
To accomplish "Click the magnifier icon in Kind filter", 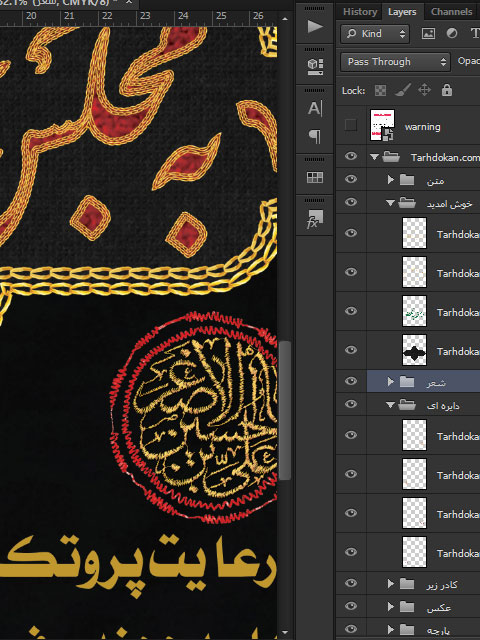I will click(x=351, y=33).
